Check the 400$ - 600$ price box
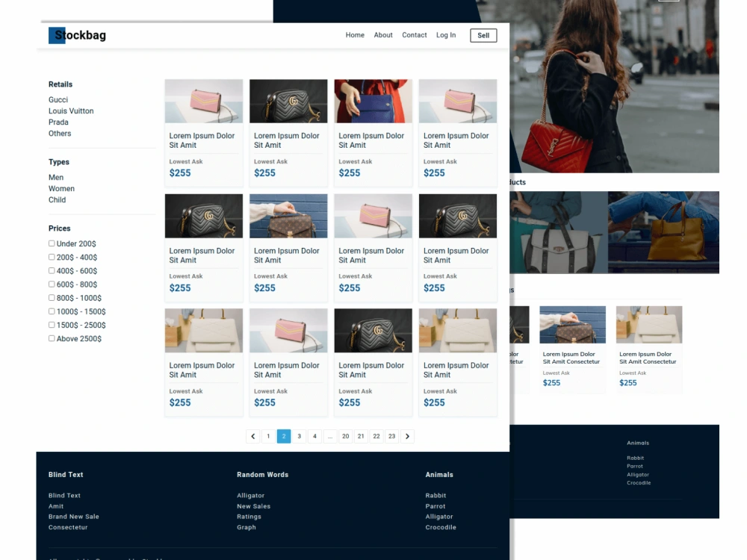Image resolution: width=747 pixels, height=560 pixels. click(52, 270)
